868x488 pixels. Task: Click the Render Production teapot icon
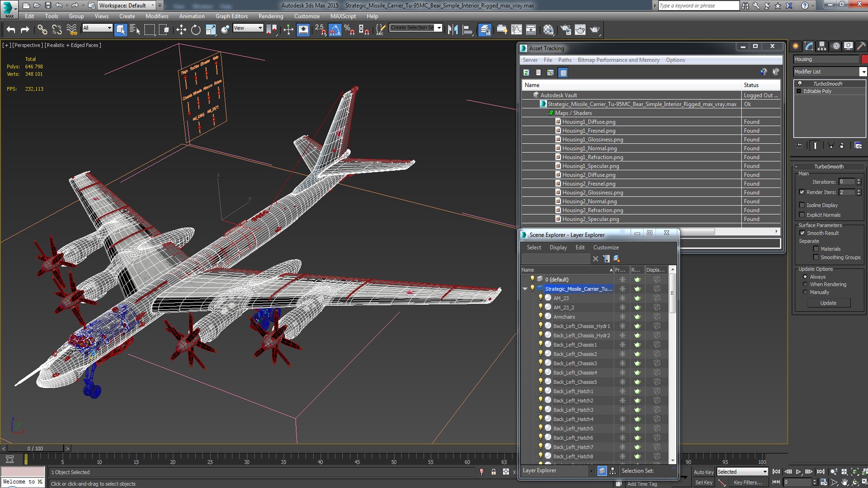click(595, 30)
